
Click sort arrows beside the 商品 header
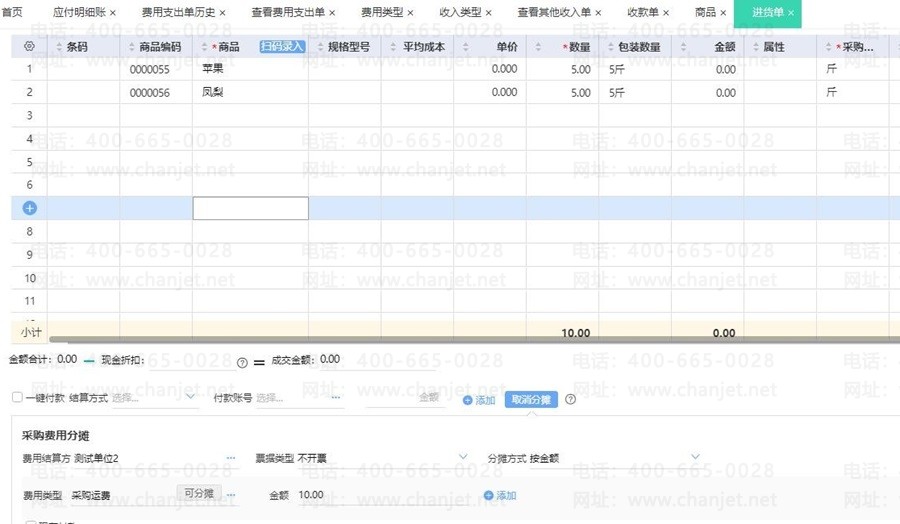click(x=204, y=47)
